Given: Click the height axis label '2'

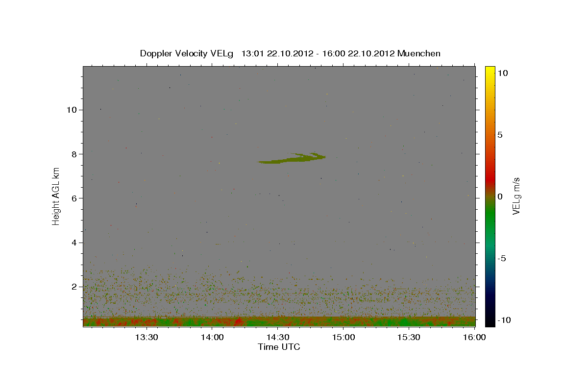Looking at the screenshot, I should (x=73, y=287).
